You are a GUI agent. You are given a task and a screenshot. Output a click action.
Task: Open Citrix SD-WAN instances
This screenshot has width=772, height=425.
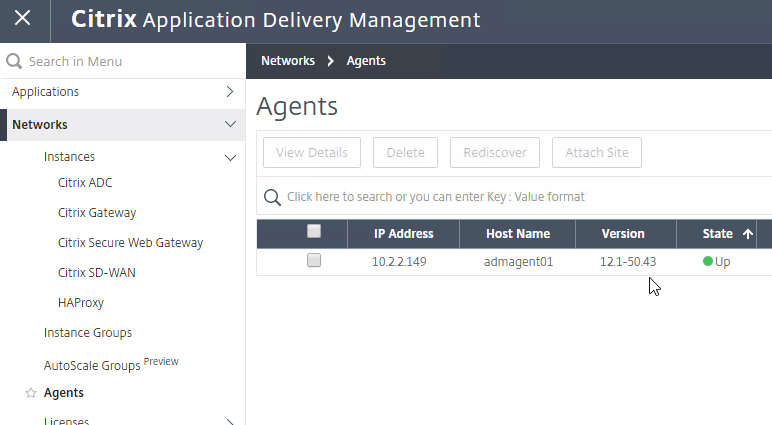pos(96,273)
